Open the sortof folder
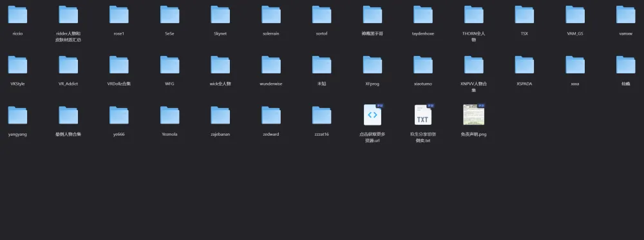 (321, 15)
